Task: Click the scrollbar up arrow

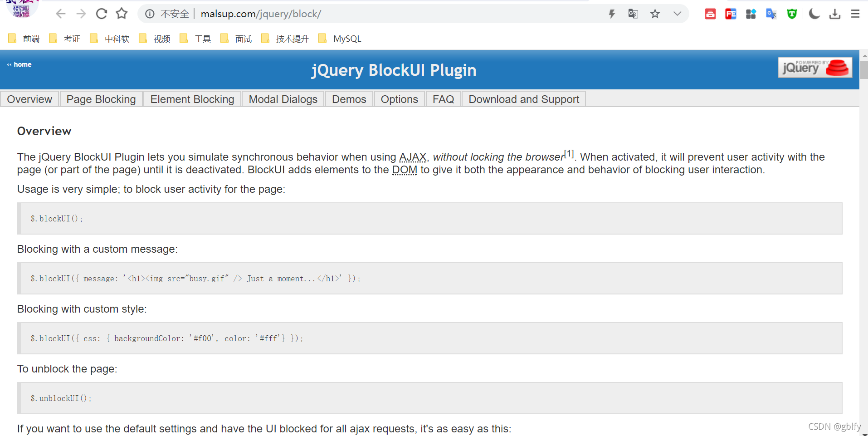Action: pyautogui.click(x=864, y=55)
